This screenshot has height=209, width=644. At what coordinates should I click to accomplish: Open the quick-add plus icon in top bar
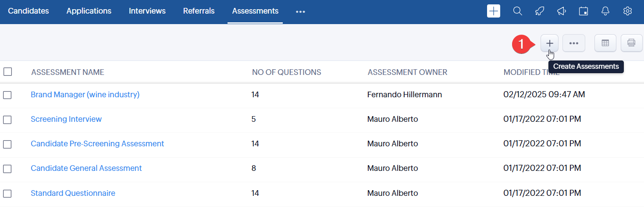coord(494,11)
